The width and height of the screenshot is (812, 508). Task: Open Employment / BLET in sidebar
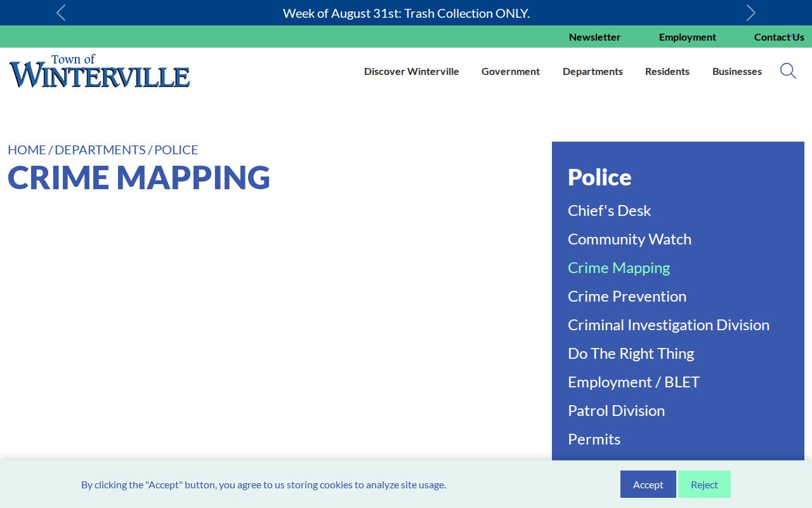click(x=634, y=382)
